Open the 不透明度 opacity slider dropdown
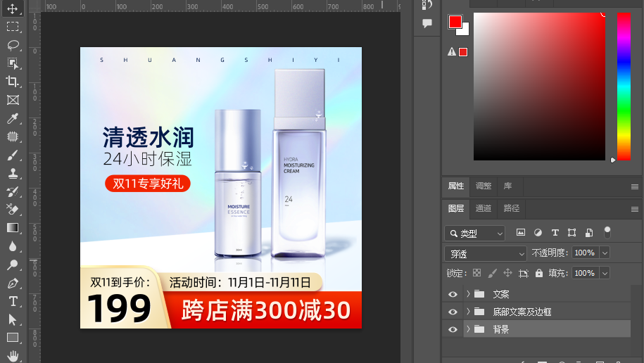 click(x=605, y=253)
